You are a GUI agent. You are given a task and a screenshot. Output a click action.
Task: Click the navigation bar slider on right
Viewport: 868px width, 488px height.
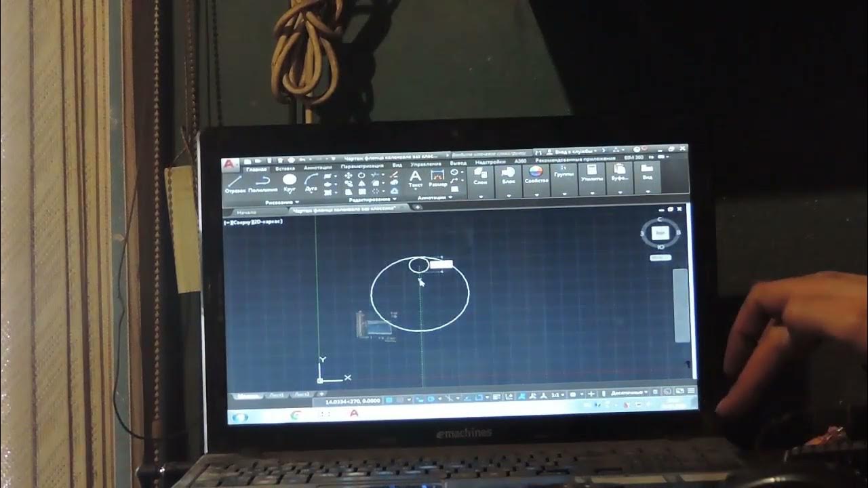(x=680, y=305)
